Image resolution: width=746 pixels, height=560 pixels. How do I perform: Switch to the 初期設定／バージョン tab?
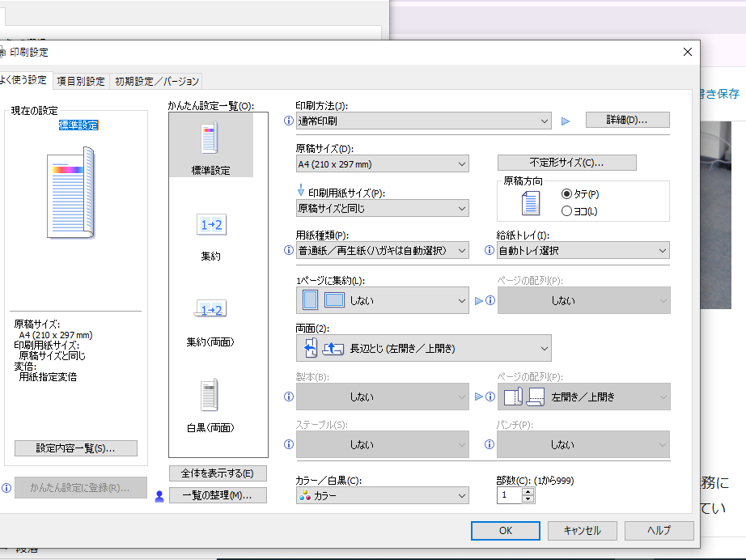[156, 81]
